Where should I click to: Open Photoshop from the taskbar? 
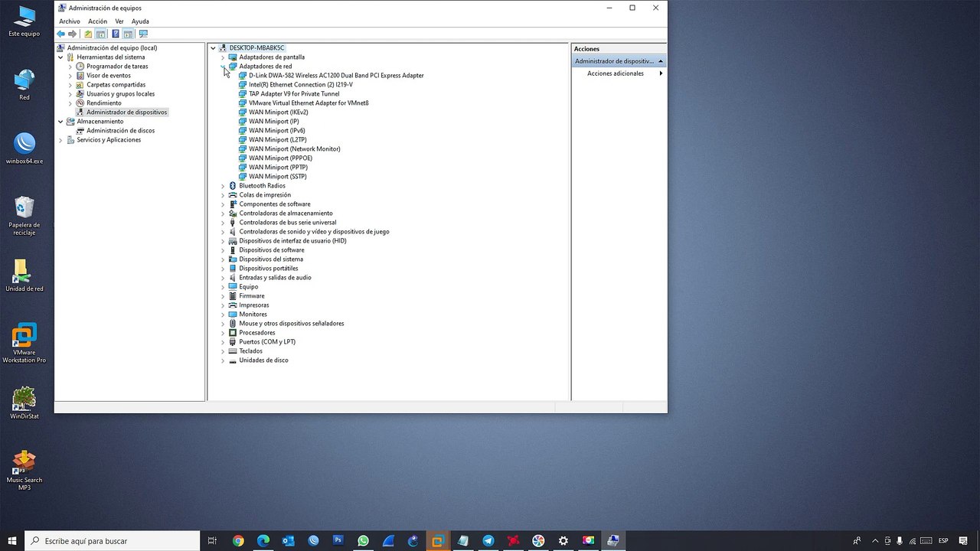tap(338, 541)
